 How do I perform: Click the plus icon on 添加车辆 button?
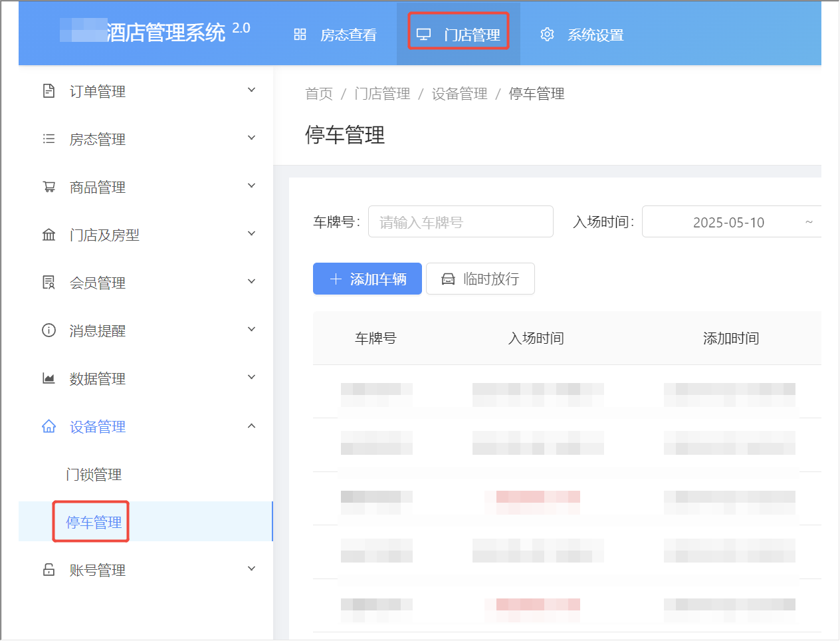tap(336, 279)
